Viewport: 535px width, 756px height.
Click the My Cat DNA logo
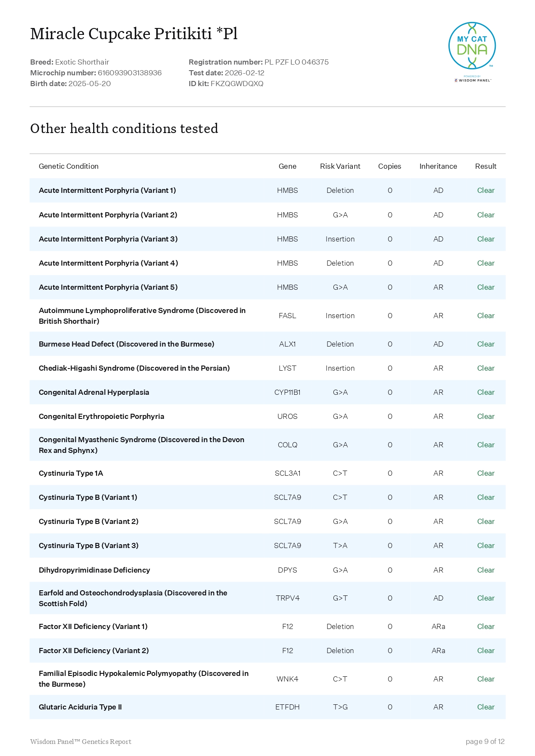472,46
